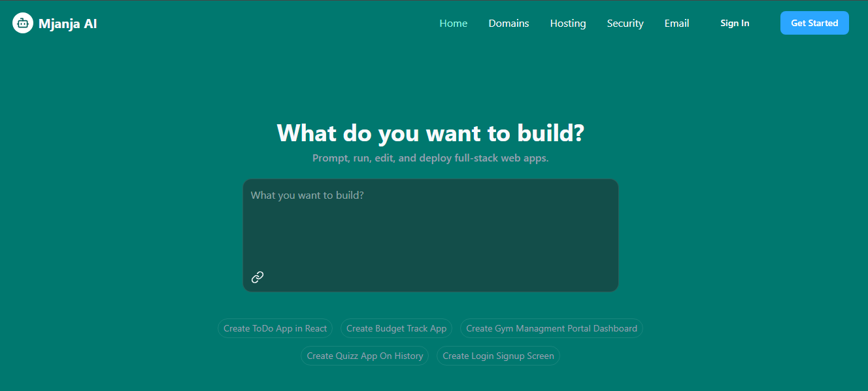Open the Home navigation menu item
The image size is (868, 391).
tap(453, 23)
